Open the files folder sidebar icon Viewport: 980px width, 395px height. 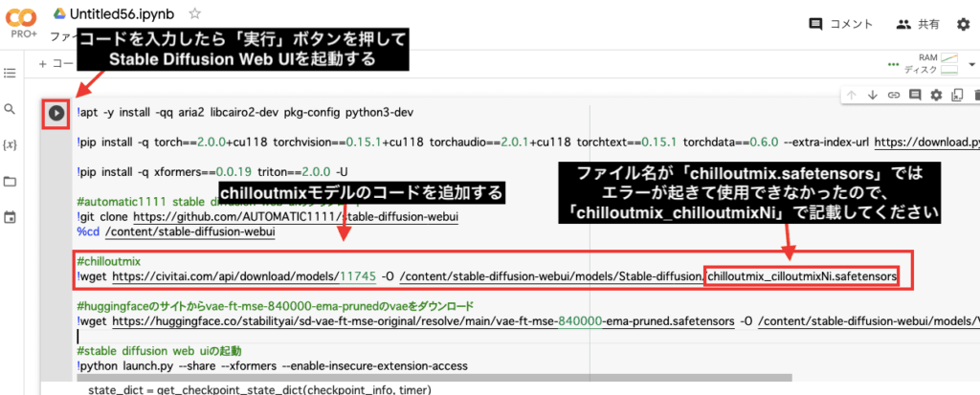click(10, 182)
